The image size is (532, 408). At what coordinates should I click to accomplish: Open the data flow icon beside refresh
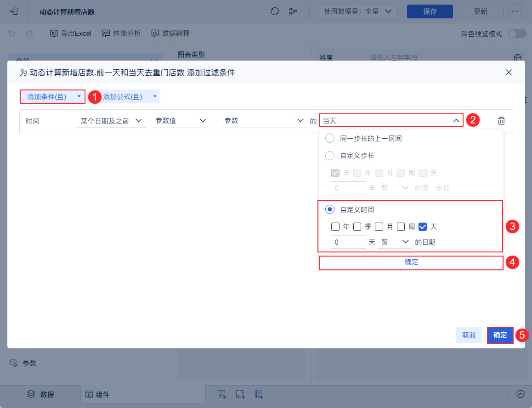[x=293, y=11]
